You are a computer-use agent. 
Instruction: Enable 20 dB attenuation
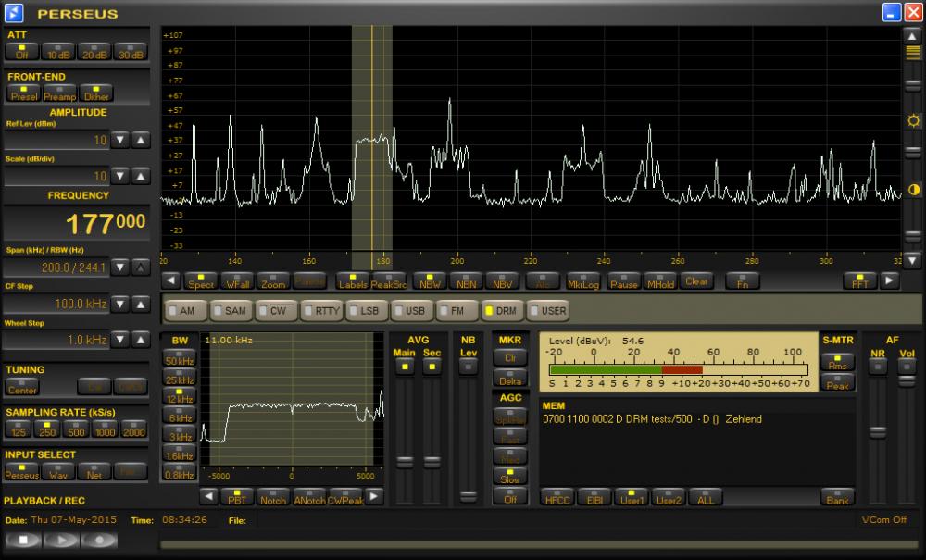(95, 53)
